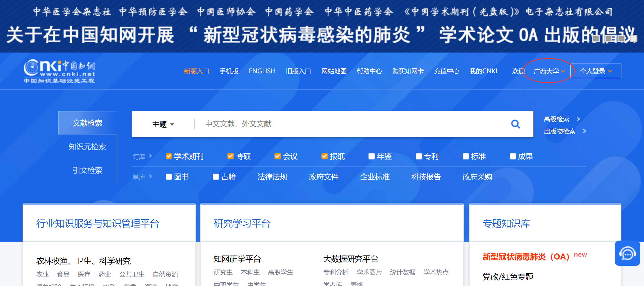Expand the 单库 selector

coord(142,177)
